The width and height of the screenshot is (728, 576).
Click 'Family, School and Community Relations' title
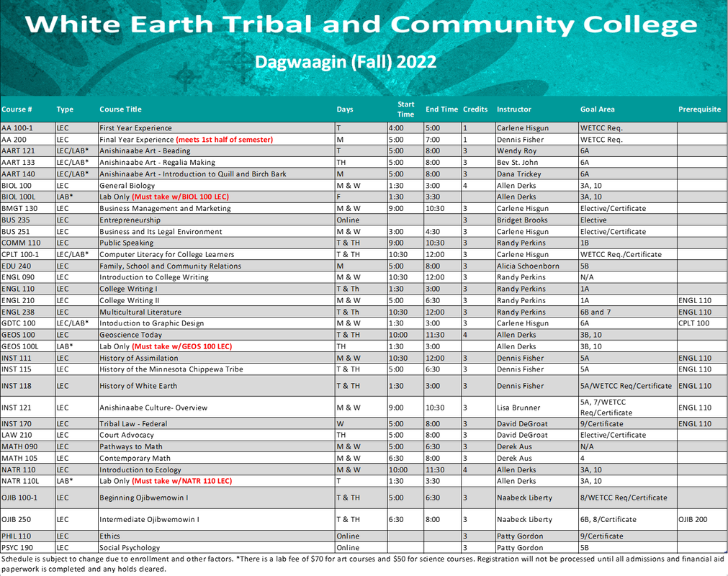(171, 266)
